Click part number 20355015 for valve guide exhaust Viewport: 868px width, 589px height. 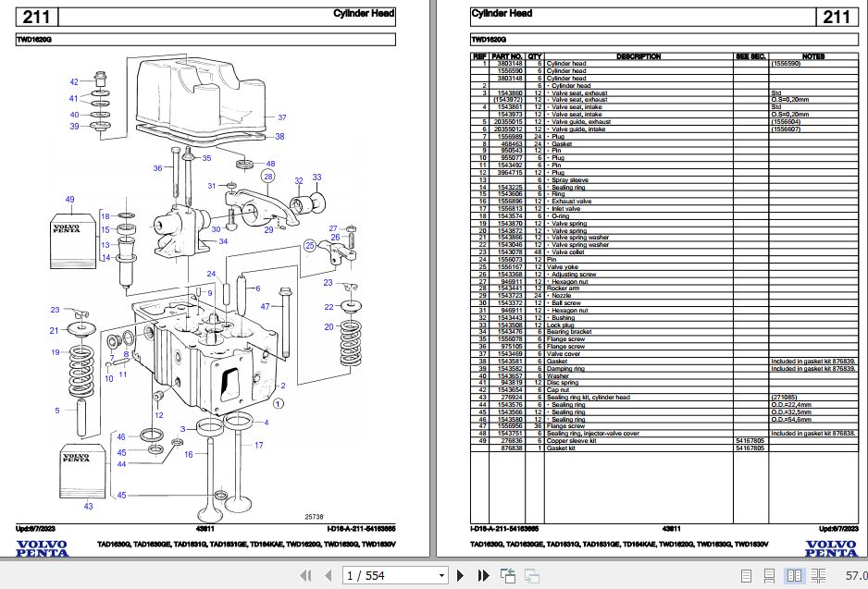[508, 122]
